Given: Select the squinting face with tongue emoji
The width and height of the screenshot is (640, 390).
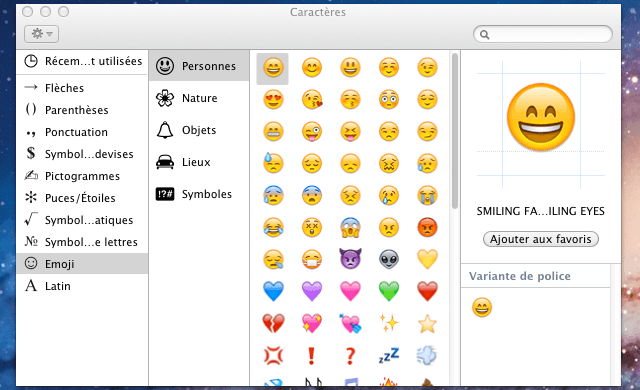Looking at the screenshot, I should [x=350, y=131].
